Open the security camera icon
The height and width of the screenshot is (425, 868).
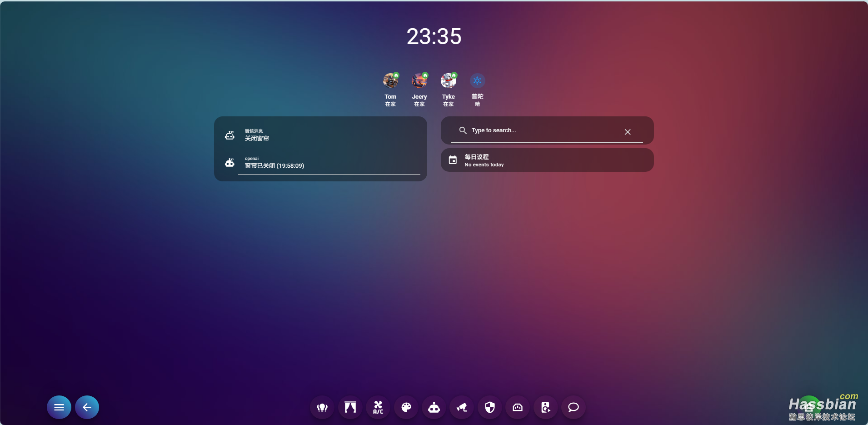tap(462, 407)
